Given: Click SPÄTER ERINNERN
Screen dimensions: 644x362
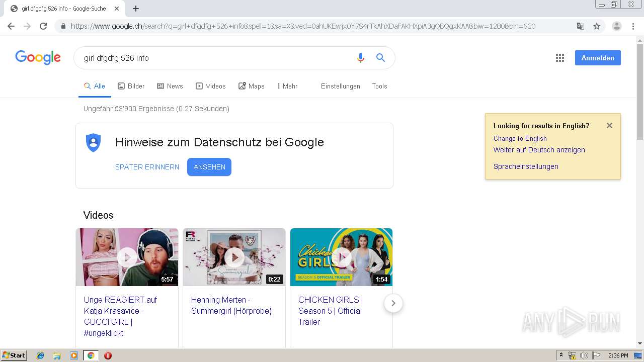Looking at the screenshot, I should pos(147,167).
